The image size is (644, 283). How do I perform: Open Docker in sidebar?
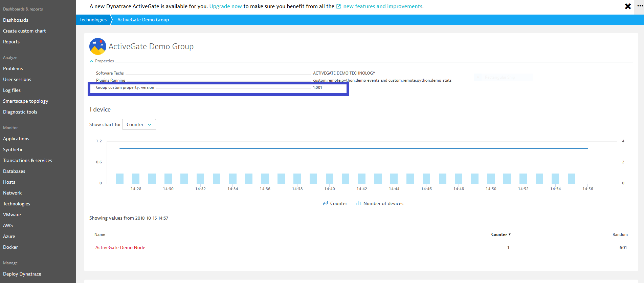click(x=10, y=247)
